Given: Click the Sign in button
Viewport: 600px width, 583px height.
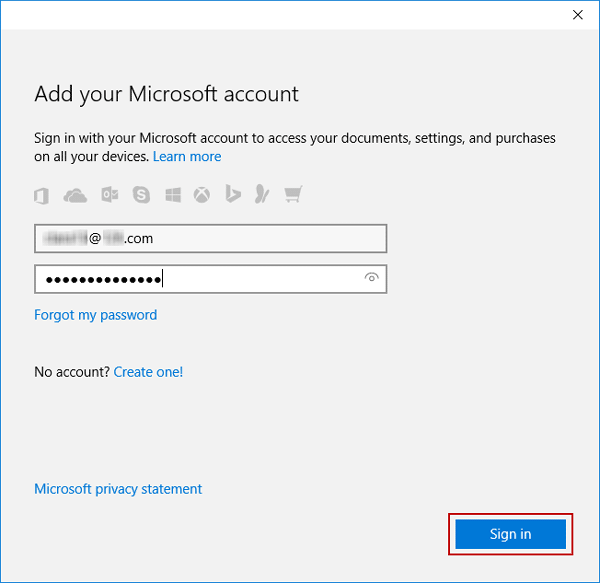Looking at the screenshot, I should click(x=510, y=534).
